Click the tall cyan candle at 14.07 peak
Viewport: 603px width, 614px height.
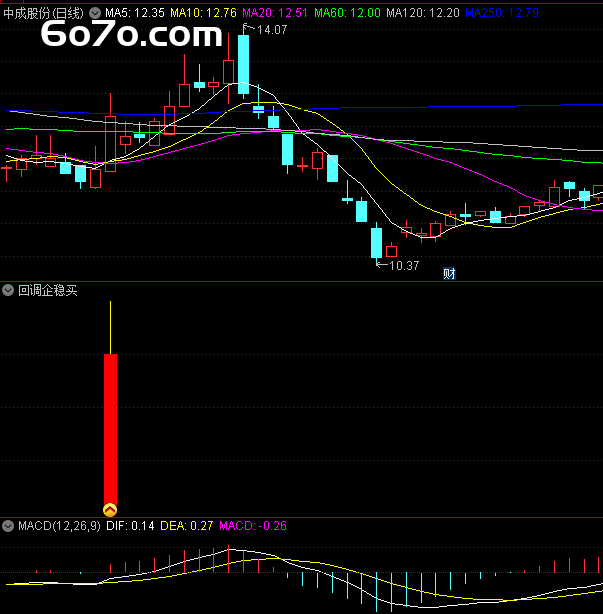(243, 65)
